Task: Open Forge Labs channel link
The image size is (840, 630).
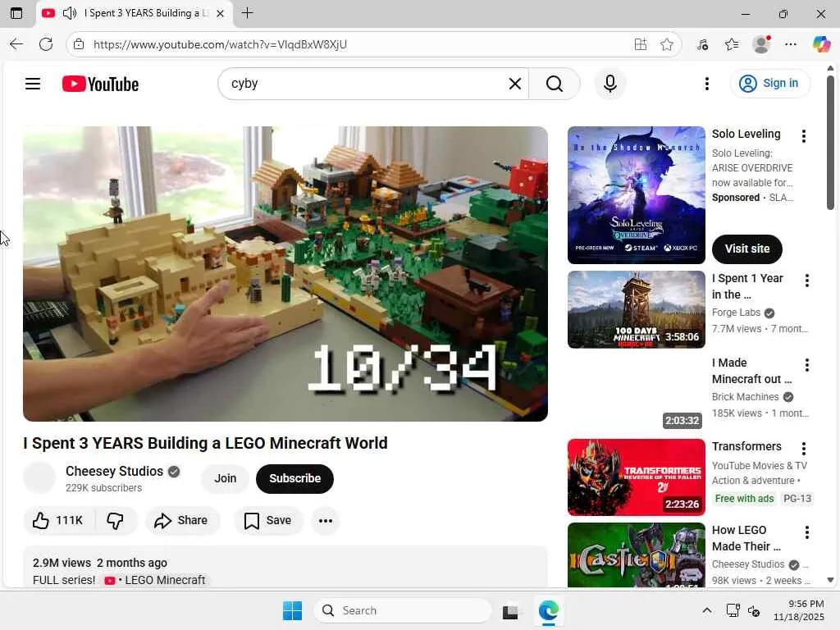Action: pos(736,313)
